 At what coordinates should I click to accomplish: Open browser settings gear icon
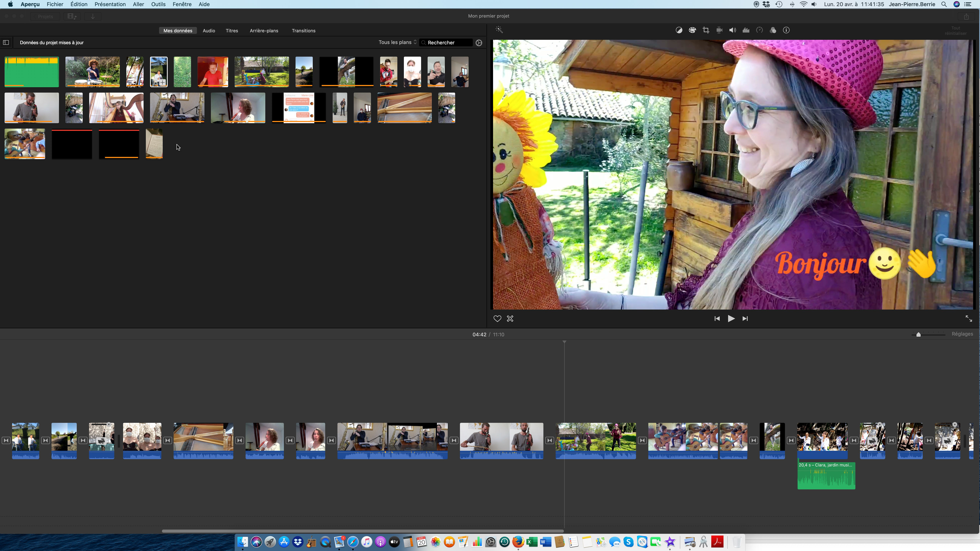(x=479, y=43)
